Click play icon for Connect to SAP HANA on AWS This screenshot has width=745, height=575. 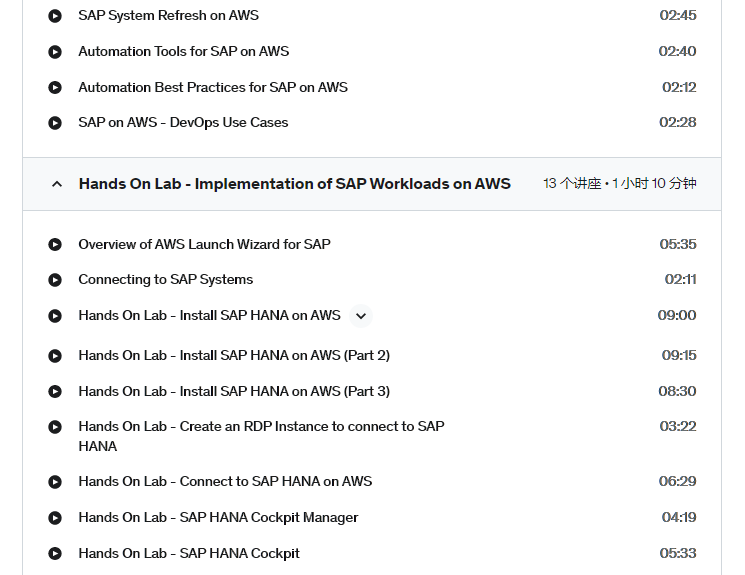click(x=55, y=482)
